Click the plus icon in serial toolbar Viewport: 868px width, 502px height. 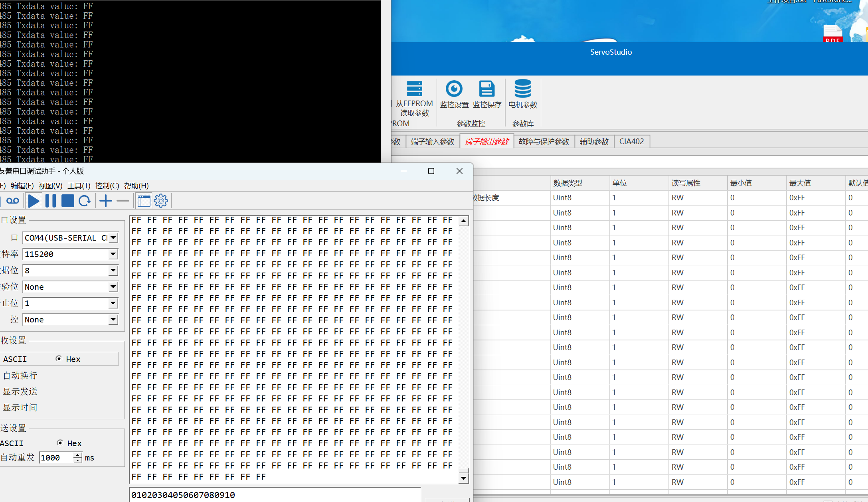pyautogui.click(x=106, y=201)
